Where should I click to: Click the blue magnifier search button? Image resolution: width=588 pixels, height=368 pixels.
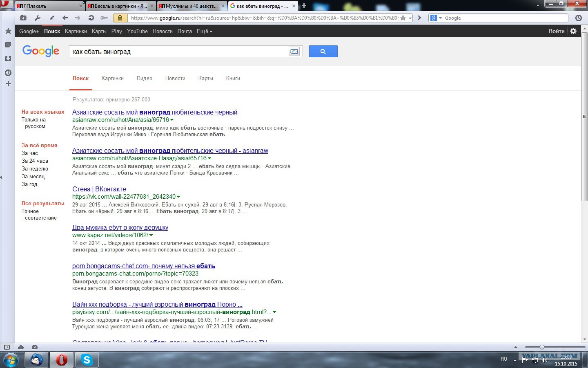(323, 52)
